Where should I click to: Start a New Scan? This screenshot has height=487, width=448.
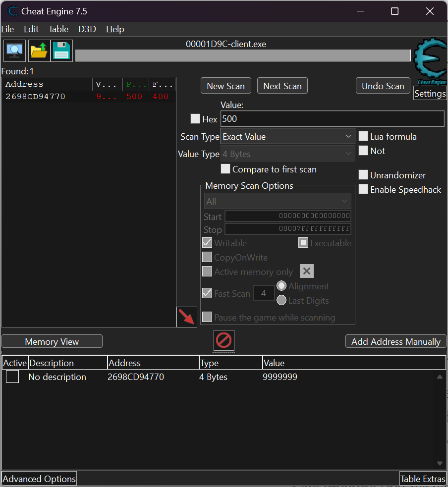point(226,86)
